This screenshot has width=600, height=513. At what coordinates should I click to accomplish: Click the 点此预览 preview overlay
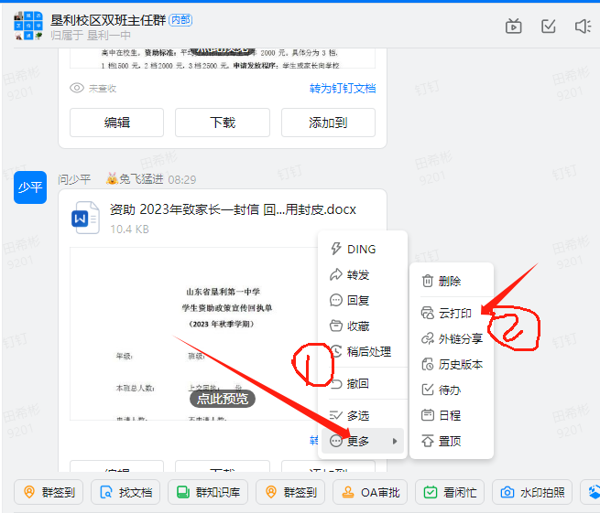[x=222, y=399]
